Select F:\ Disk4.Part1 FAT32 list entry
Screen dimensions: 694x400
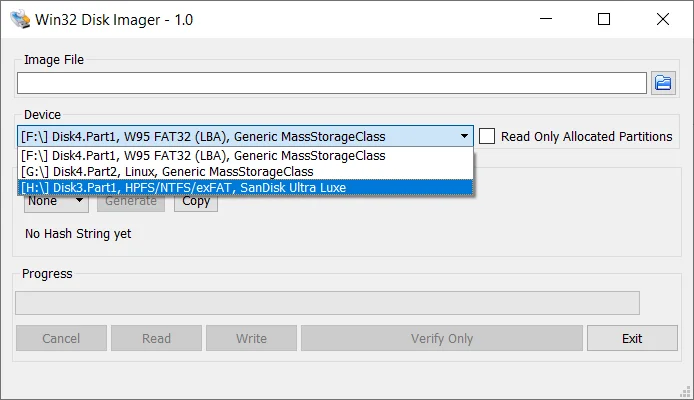(x=246, y=156)
